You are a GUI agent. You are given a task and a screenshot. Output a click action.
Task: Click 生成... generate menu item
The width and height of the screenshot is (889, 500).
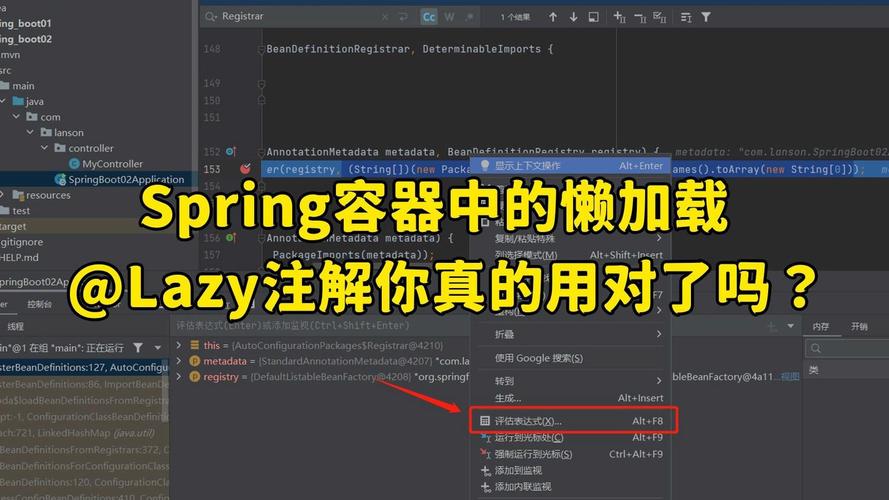[571, 398]
